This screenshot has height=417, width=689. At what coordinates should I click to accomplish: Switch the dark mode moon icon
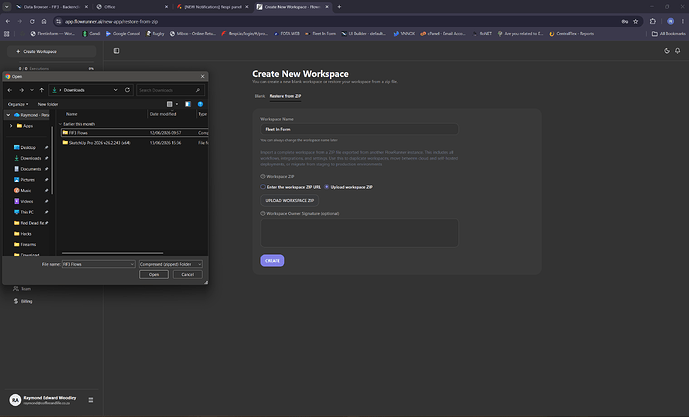667,51
